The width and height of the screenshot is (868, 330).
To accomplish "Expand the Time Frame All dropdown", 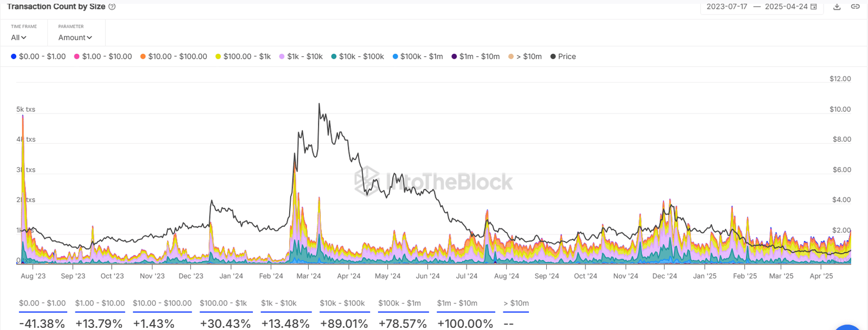I will click(18, 37).
